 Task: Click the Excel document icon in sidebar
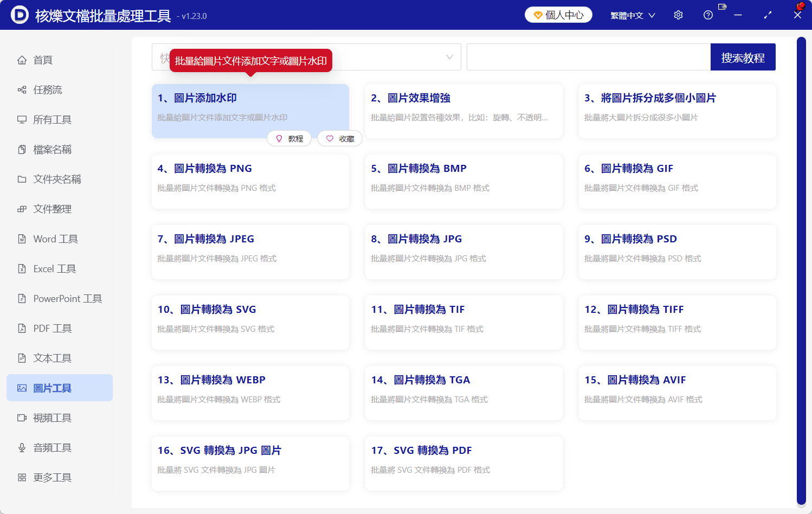22,269
